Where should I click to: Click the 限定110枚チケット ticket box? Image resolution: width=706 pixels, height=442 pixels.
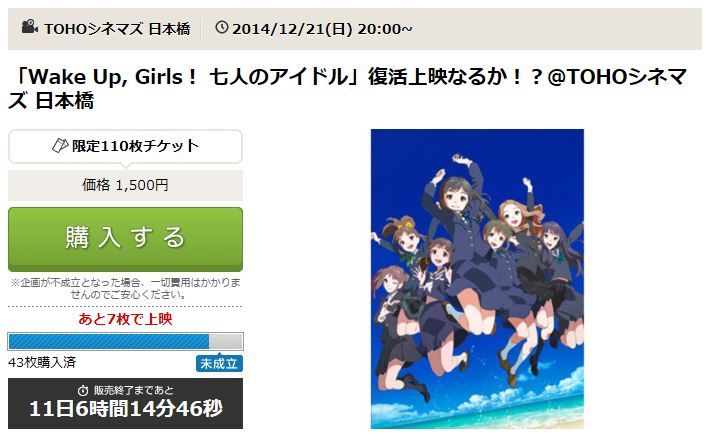pos(125,146)
